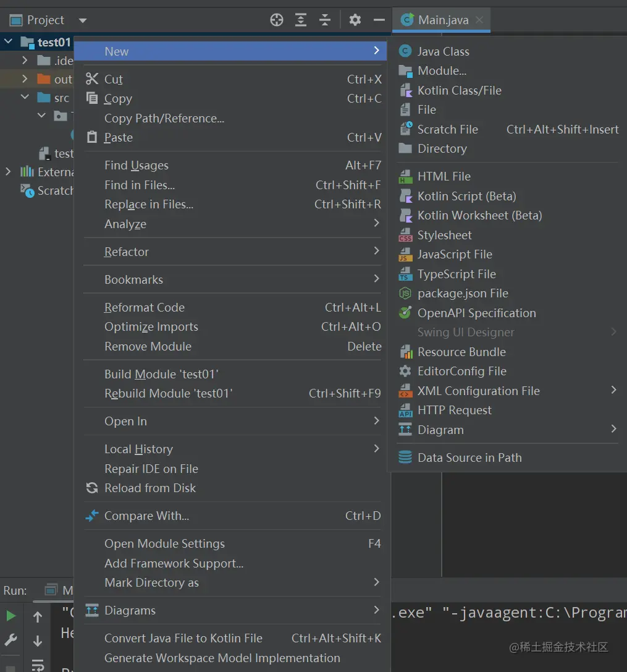The width and height of the screenshot is (627, 672).
Task: Click the EditorConfig File gear icon
Action: click(x=405, y=371)
